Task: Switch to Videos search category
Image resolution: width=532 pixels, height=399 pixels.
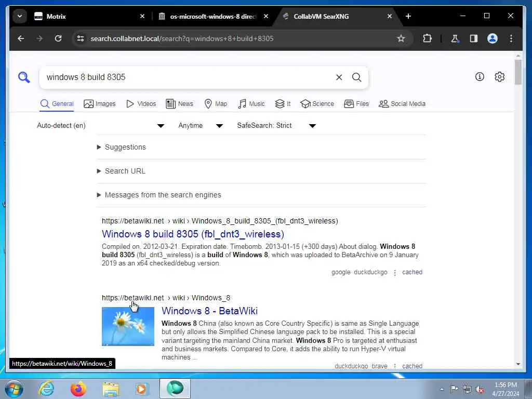Action: click(141, 104)
